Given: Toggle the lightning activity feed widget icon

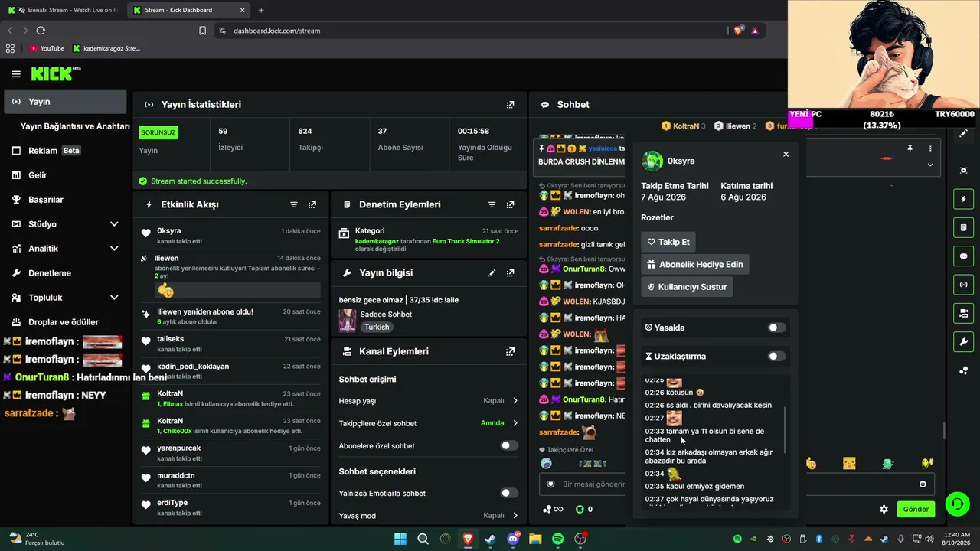Looking at the screenshot, I should click(964, 200).
